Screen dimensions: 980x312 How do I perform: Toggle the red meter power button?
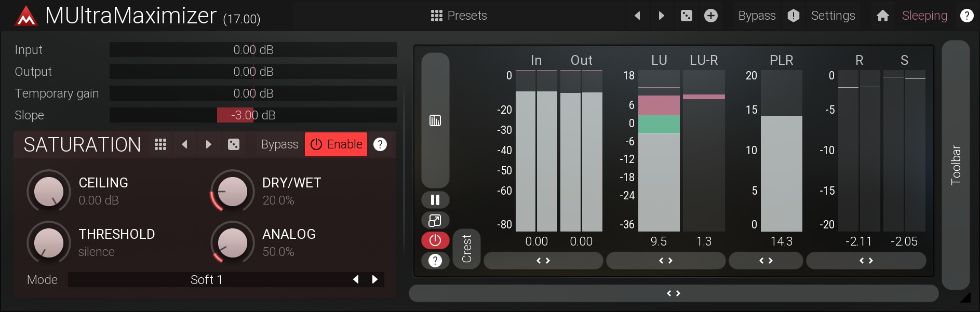435,240
